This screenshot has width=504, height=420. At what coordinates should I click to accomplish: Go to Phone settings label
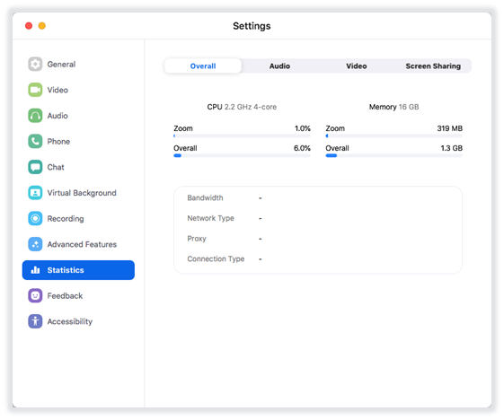(x=58, y=141)
